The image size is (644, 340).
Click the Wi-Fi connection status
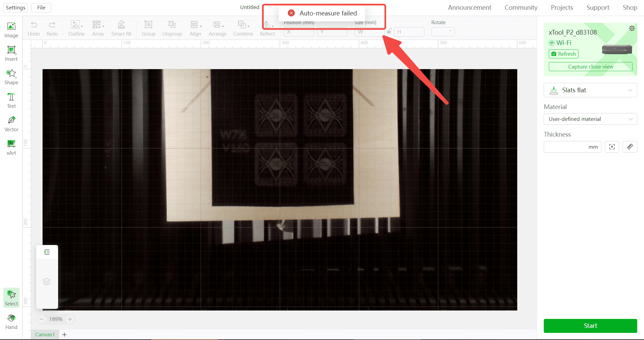560,43
